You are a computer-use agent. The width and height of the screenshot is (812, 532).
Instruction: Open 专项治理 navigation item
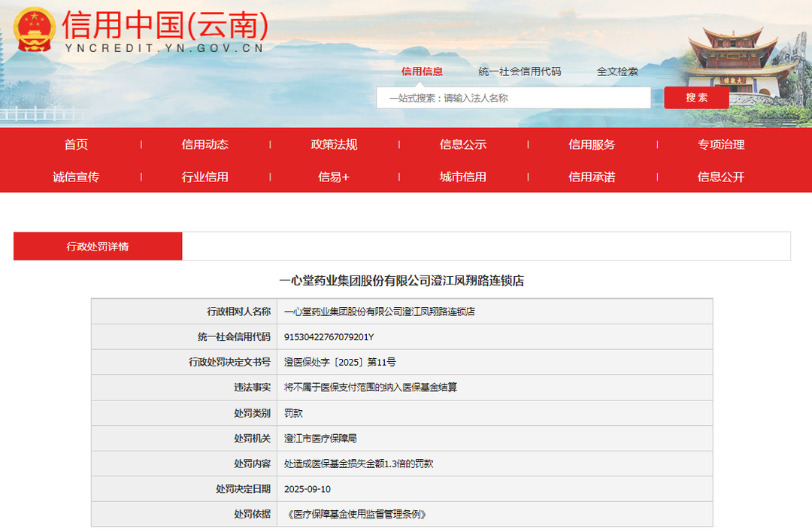point(721,144)
